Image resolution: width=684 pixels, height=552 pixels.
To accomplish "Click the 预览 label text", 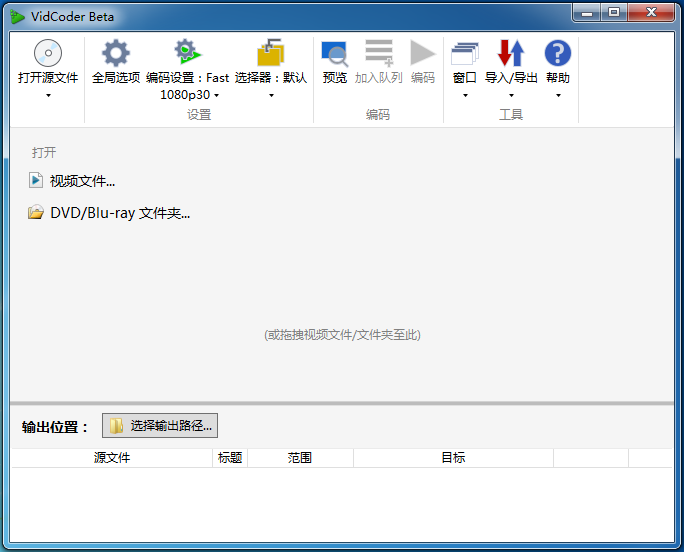I will click(x=335, y=78).
